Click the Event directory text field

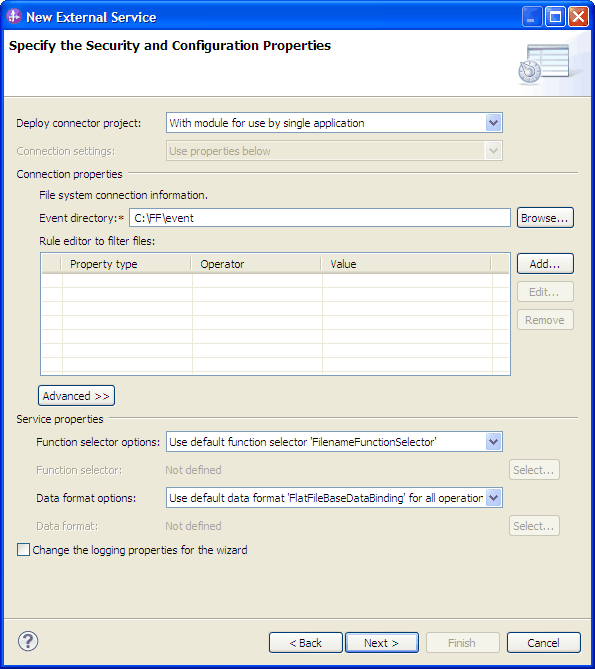[320, 218]
